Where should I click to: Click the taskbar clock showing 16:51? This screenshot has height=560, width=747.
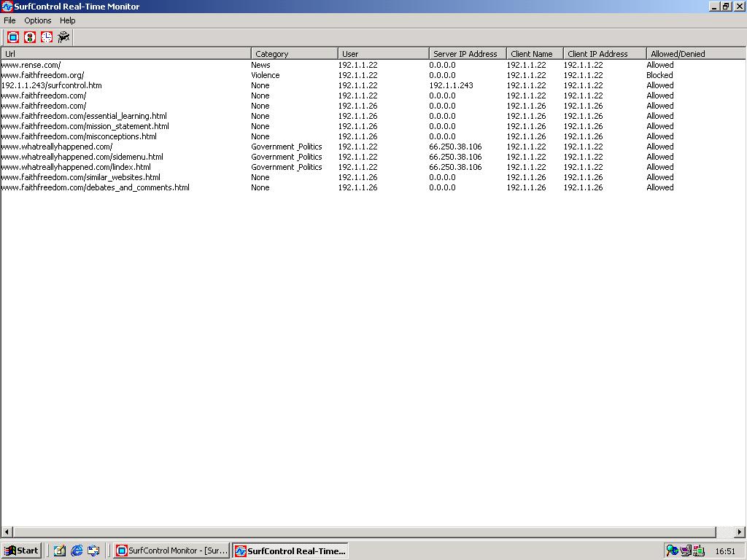(x=725, y=551)
